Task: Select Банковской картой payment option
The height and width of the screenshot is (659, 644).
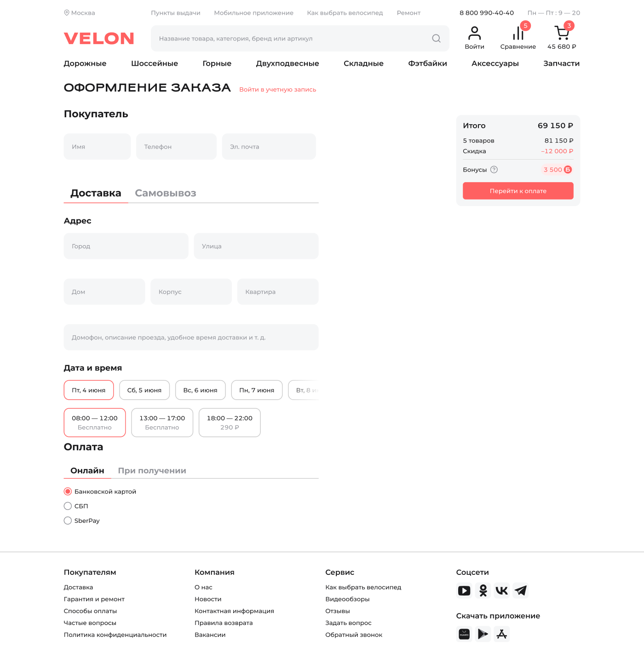Action: 68,492
